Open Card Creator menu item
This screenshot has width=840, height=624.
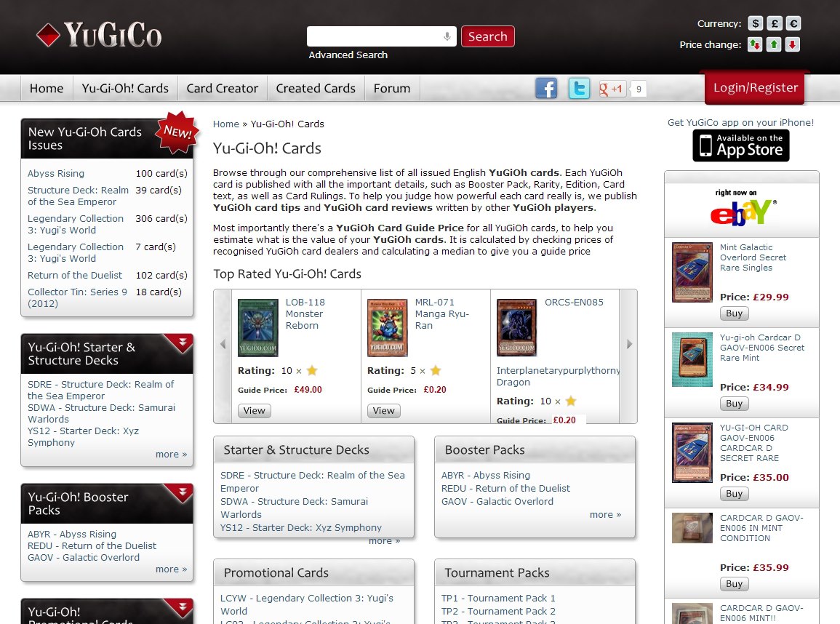pyautogui.click(x=223, y=89)
